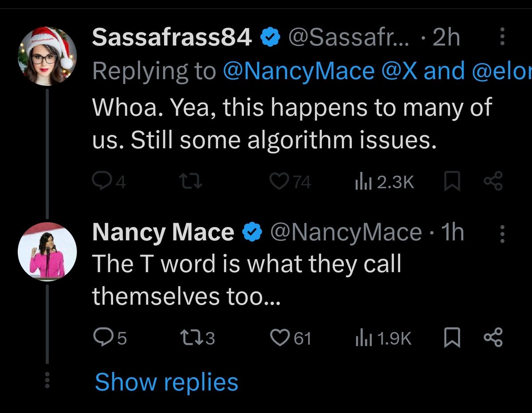Bookmark Nancy Mace's tweet

453,338
